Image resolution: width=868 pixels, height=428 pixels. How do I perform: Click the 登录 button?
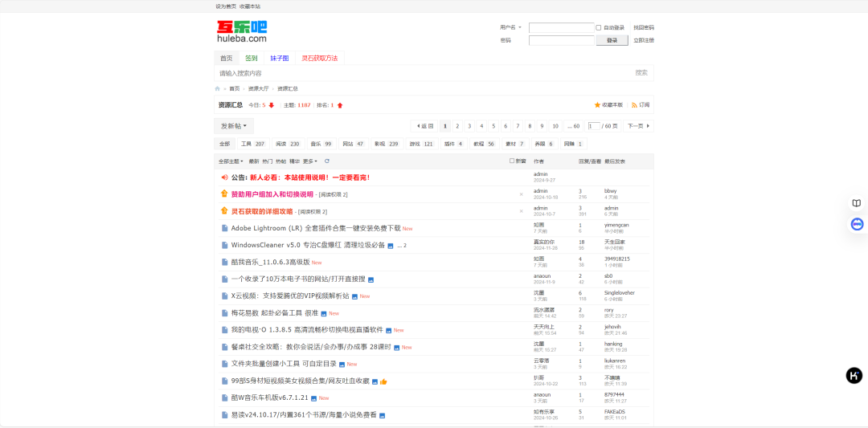click(612, 40)
